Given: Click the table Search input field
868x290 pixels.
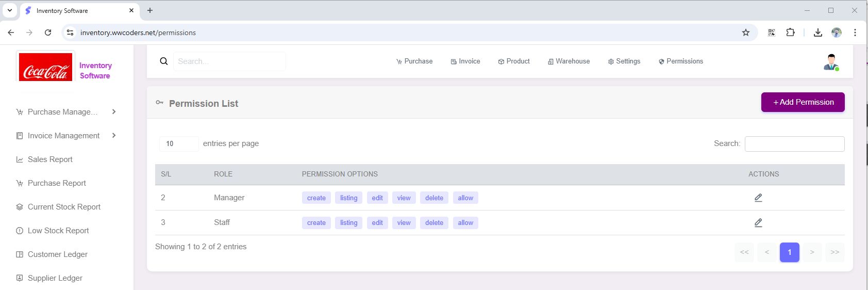Looking at the screenshot, I should tap(794, 144).
